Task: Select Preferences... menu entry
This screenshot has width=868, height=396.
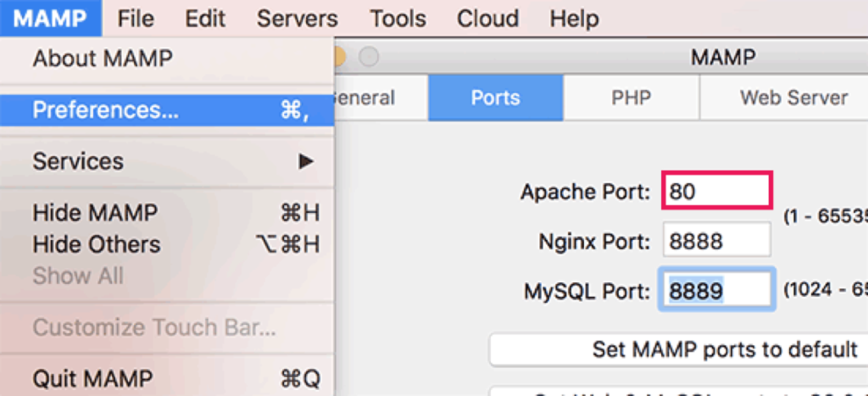Action: [x=167, y=110]
